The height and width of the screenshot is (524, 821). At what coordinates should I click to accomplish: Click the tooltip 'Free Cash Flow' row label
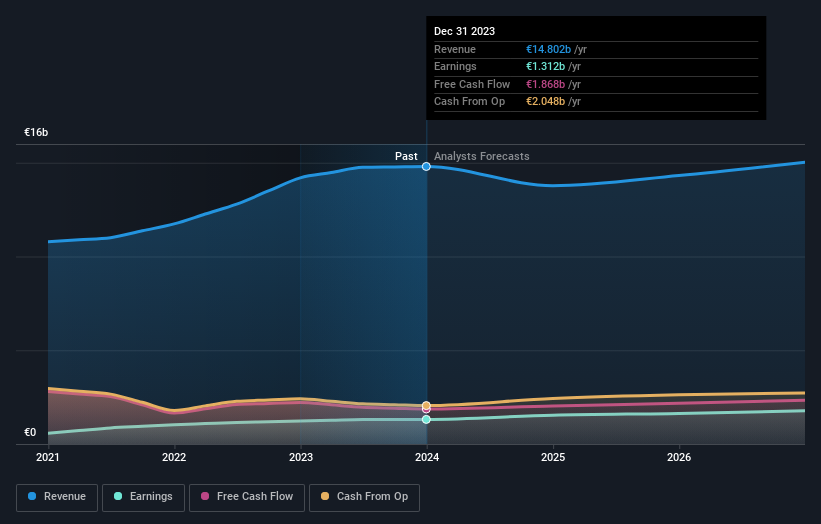pyautogui.click(x=472, y=84)
